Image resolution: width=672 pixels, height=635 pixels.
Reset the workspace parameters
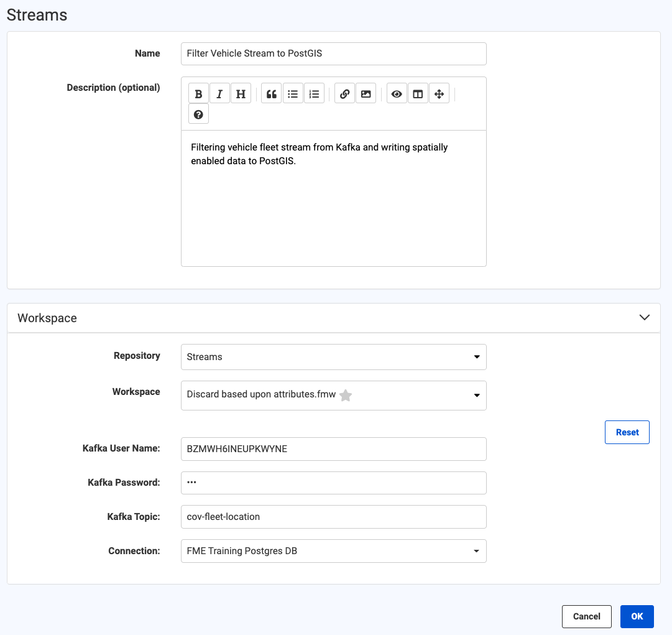click(x=627, y=432)
